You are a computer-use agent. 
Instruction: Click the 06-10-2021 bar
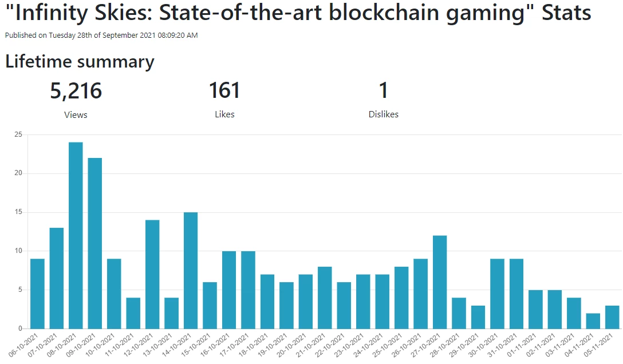pyautogui.click(x=37, y=294)
